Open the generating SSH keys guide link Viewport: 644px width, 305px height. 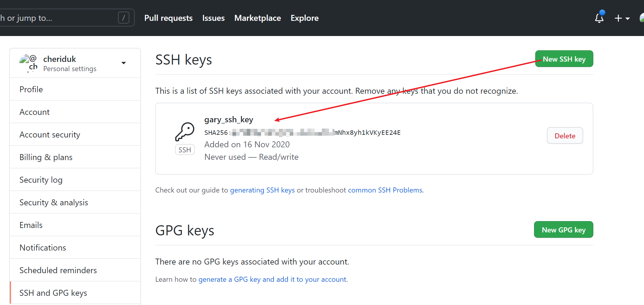(262, 190)
